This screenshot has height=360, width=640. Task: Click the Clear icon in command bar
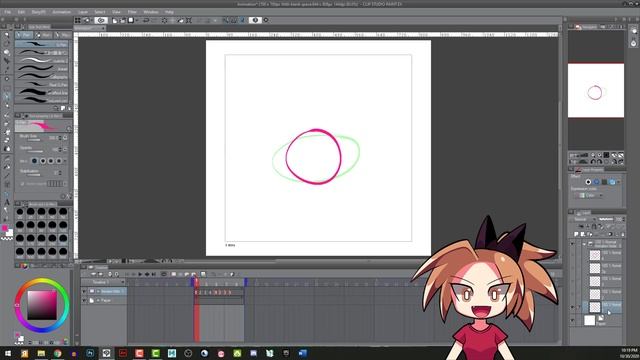click(x=164, y=20)
